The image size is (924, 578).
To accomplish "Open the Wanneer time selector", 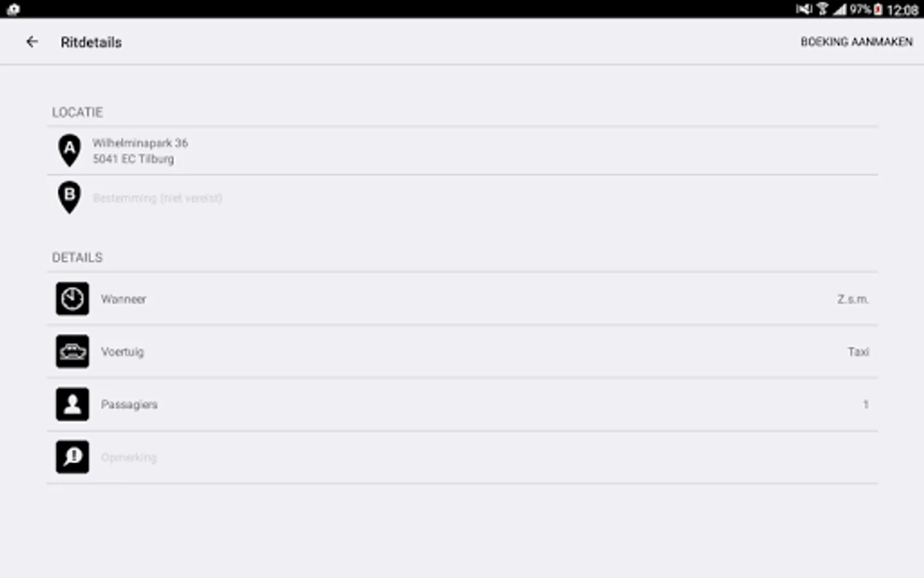I will click(x=462, y=299).
